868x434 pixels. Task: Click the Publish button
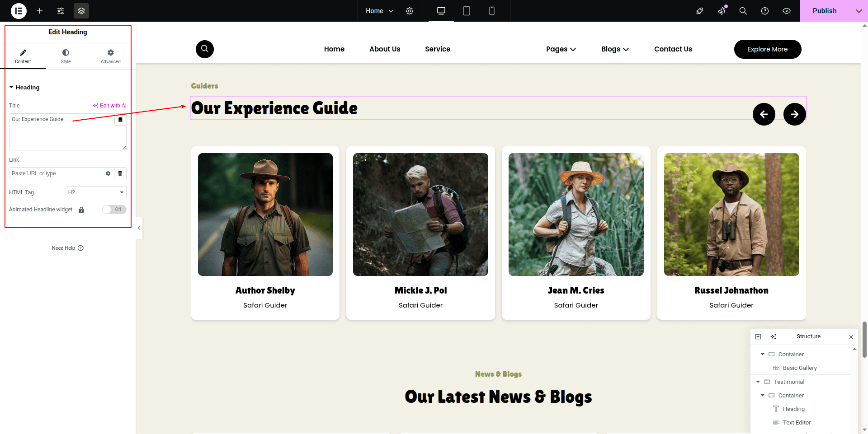click(x=824, y=11)
